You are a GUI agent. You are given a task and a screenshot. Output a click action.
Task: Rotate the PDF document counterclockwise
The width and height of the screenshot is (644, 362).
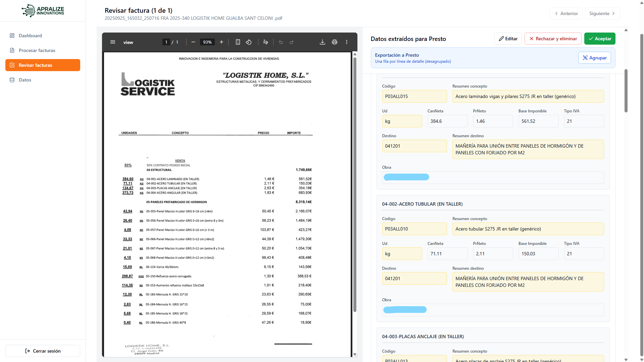click(x=249, y=42)
